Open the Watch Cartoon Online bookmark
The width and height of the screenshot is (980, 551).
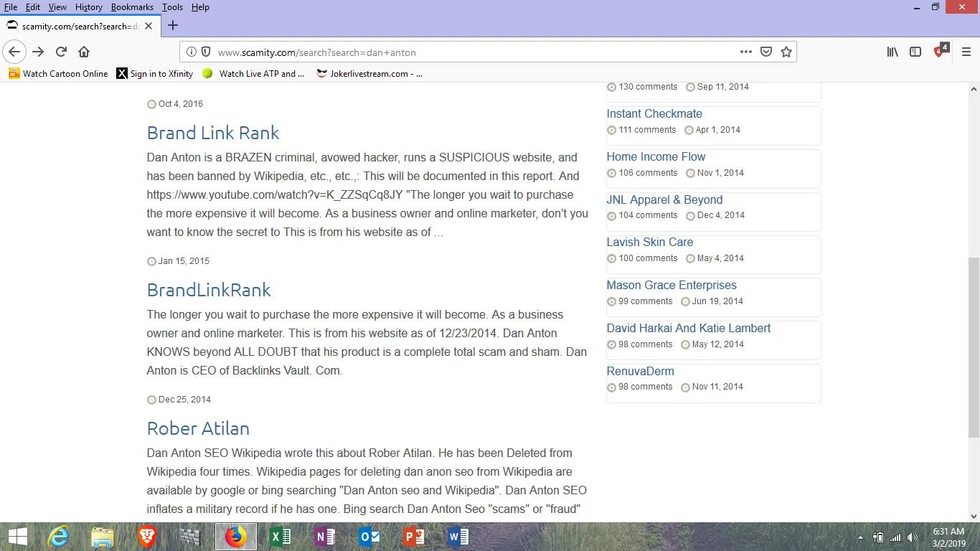click(58, 73)
